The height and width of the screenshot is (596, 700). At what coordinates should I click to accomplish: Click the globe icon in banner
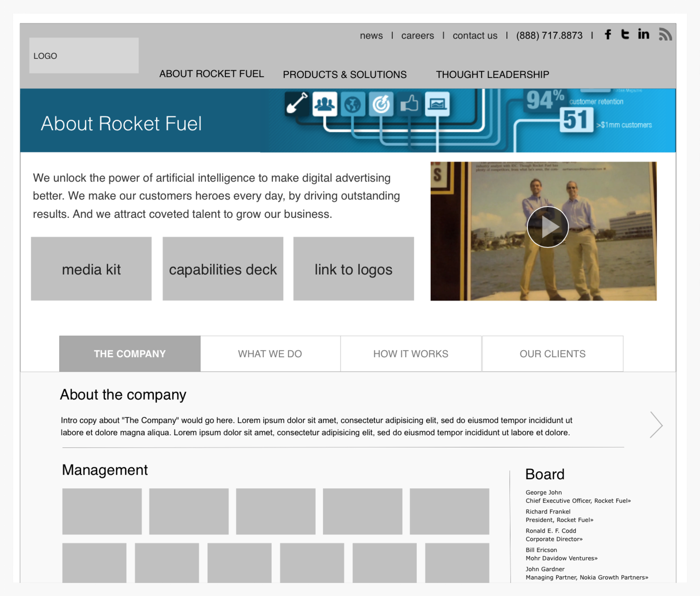(x=353, y=104)
